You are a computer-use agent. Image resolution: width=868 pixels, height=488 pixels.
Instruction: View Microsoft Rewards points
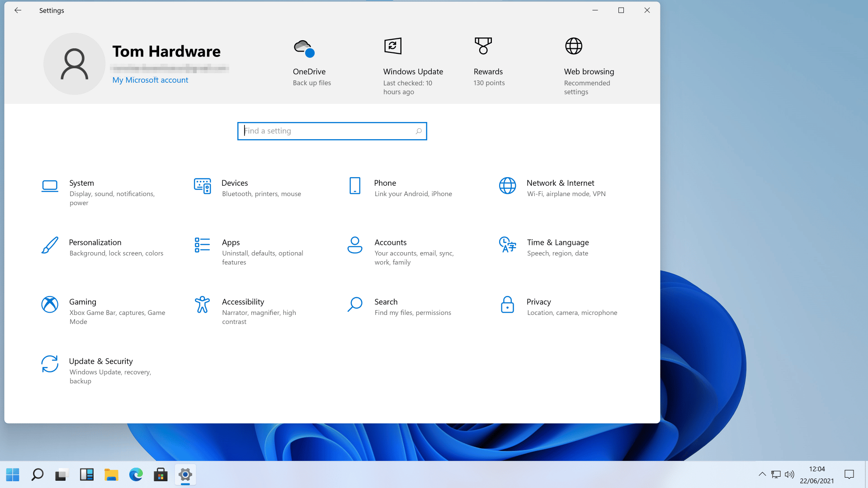click(x=488, y=63)
